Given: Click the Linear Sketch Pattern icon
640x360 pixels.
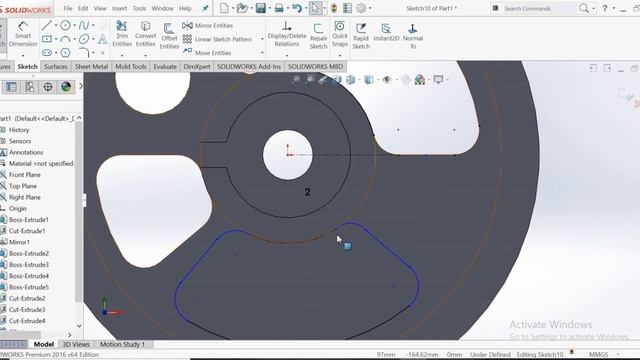Looking at the screenshot, I should [x=187, y=39].
